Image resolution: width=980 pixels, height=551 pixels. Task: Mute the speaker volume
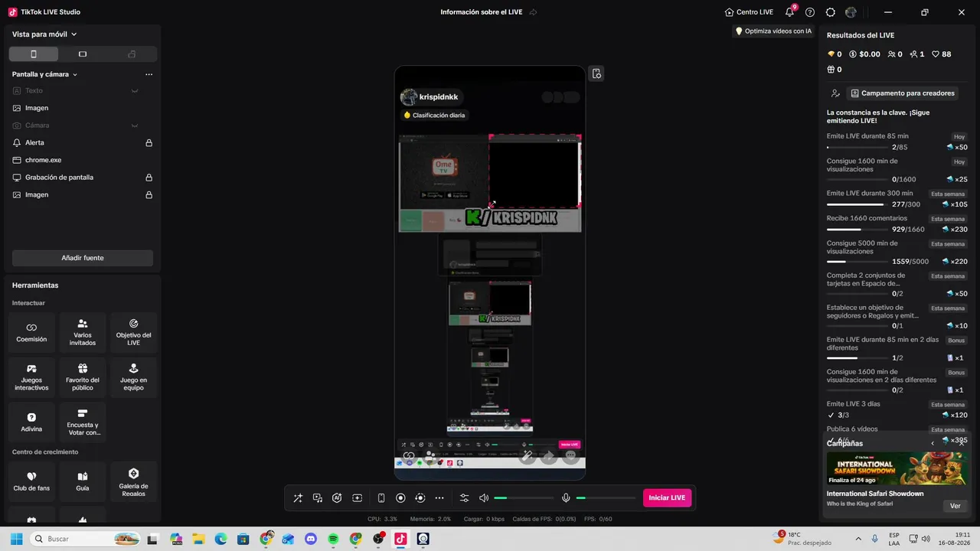(x=484, y=498)
